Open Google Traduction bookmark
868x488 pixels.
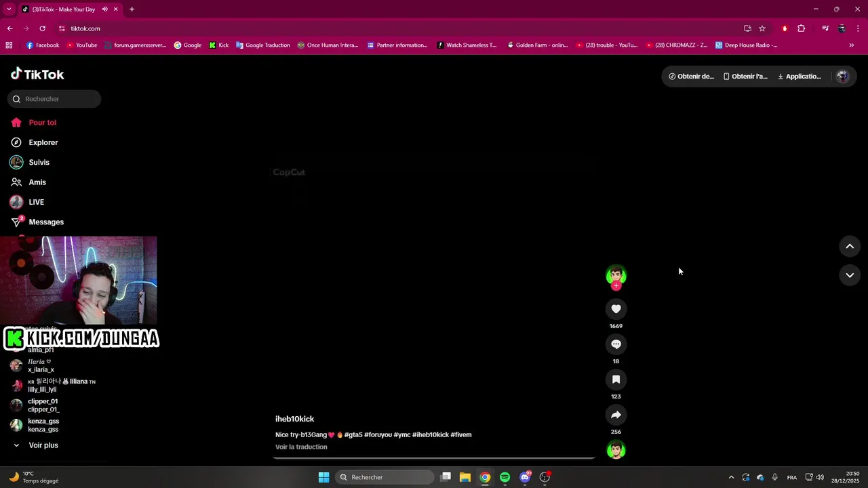[262, 45]
